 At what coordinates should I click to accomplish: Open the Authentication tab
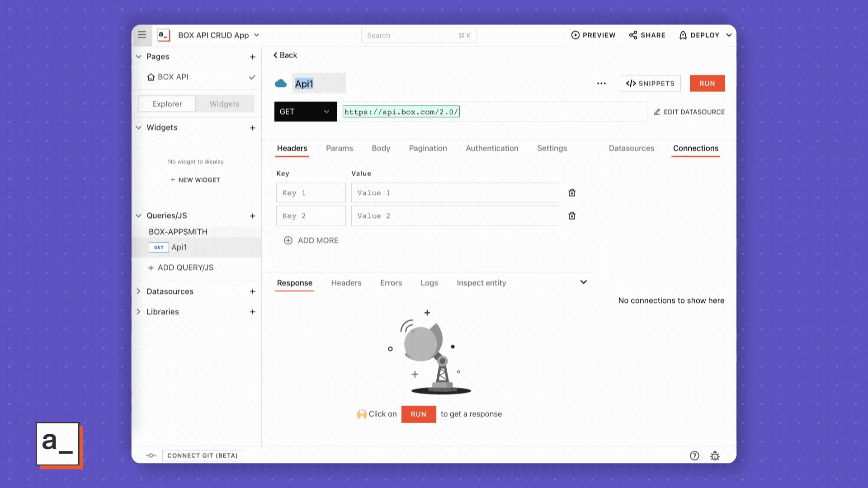tap(492, 148)
